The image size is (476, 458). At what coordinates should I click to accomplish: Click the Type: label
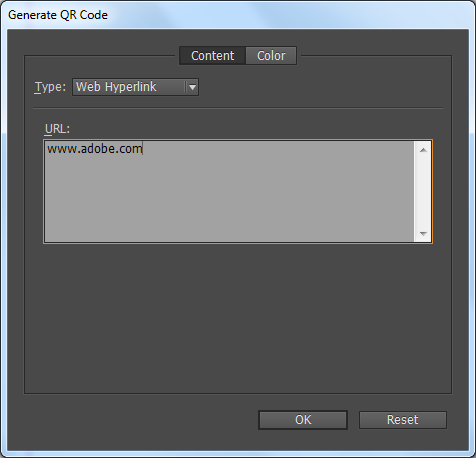[x=50, y=87]
